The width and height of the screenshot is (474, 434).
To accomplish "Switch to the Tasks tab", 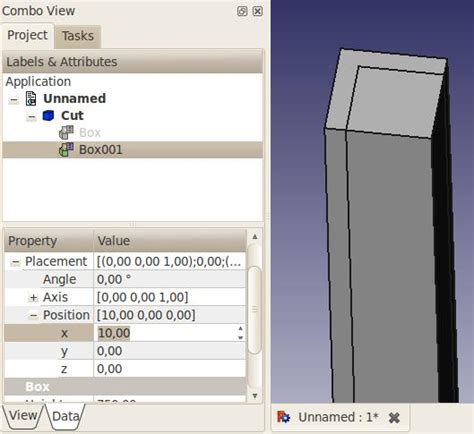I will pos(78,36).
